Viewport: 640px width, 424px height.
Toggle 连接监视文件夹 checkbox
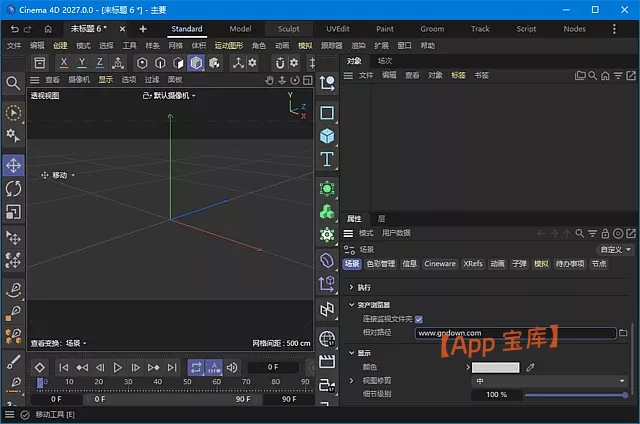[419, 319]
